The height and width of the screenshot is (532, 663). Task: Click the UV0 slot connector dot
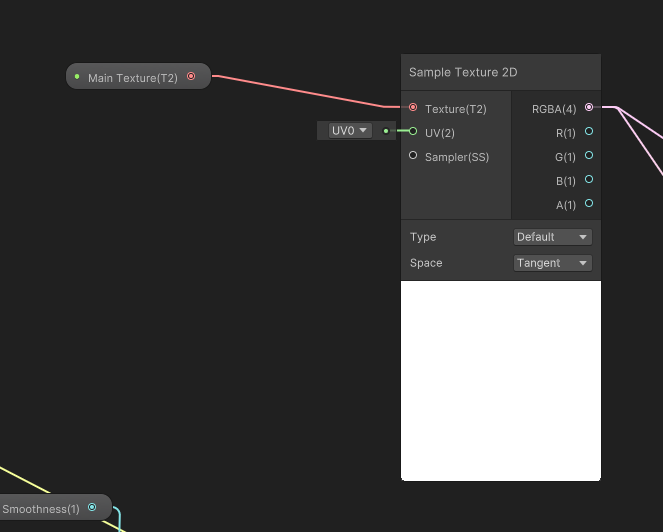pyautogui.click(x=386, y=131)
